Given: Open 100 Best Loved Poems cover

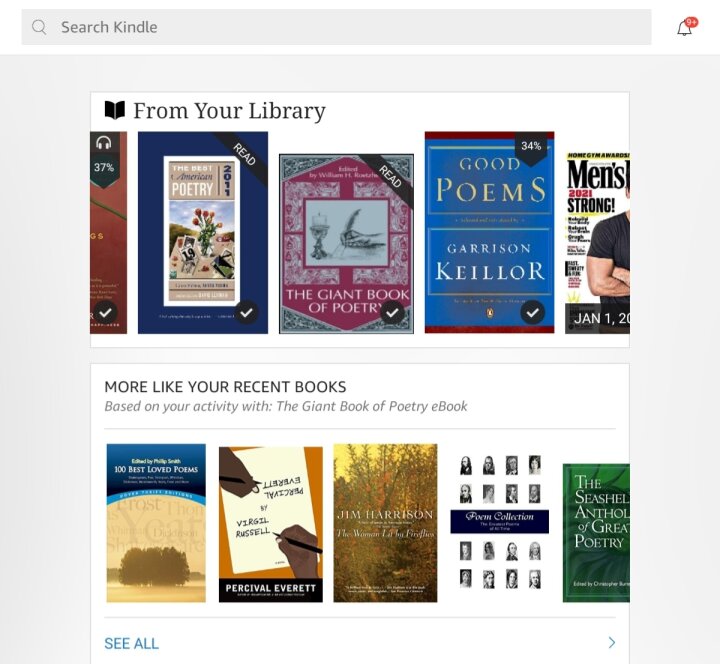Looking at the screenshot, I should [x=156, y=523].
